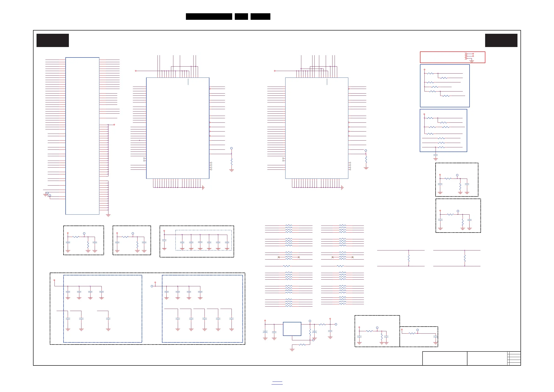This screenshot has width=554, height=392.
Task: Click the left blue dashed capacitor group frame
Action: pos(103,308)
